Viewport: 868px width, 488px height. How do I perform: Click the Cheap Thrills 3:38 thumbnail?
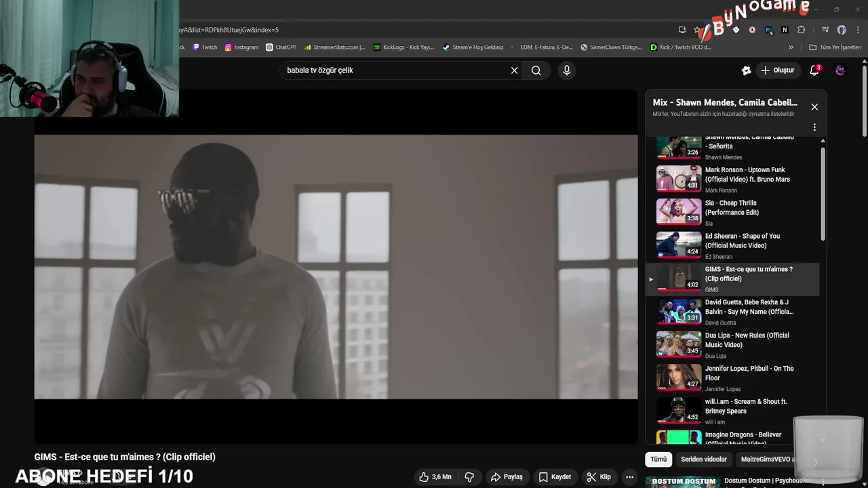click(679, 212)
